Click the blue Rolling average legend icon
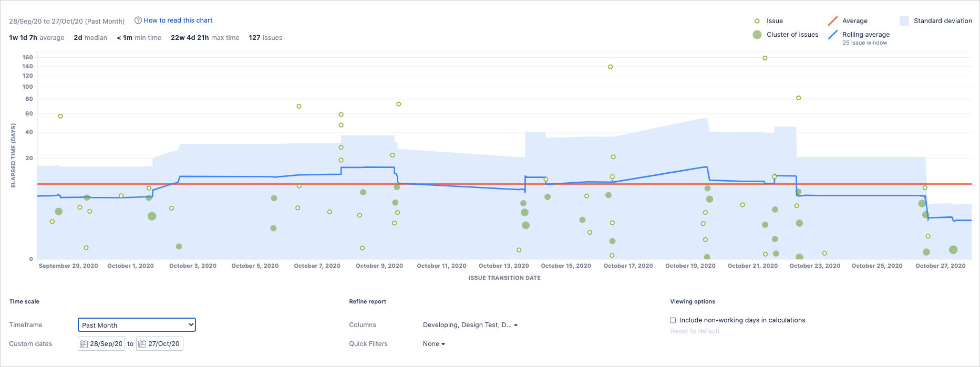Viewport: 980px width, 367px height. point(832,34)
